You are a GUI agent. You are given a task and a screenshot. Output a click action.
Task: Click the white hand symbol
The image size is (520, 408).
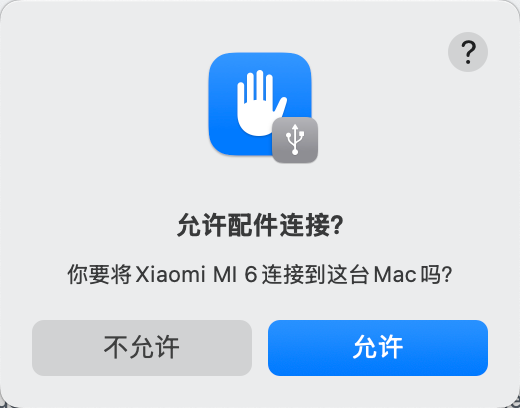pyautogui.click(x=261, y=103)
